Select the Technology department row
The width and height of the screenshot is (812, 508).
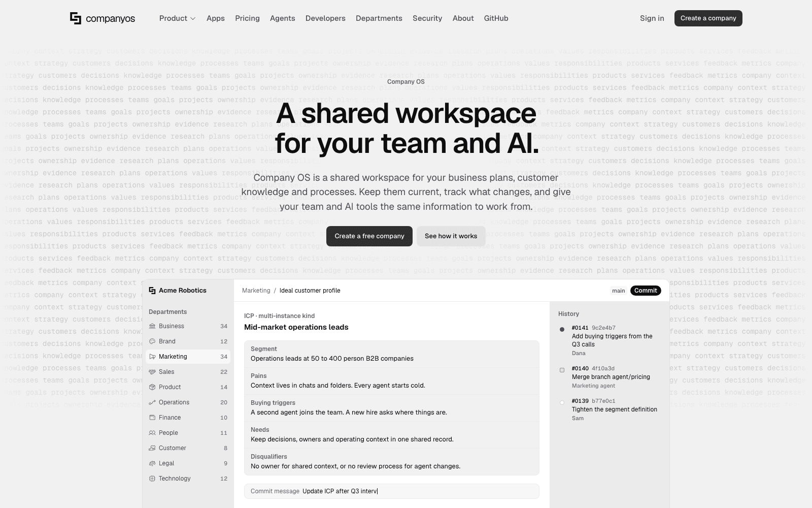[188, 479]
